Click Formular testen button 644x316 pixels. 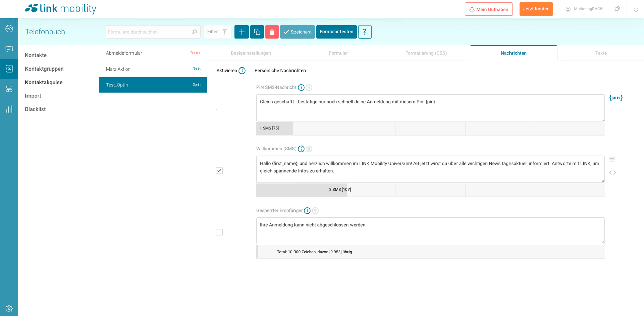click(x=336, y=32)
